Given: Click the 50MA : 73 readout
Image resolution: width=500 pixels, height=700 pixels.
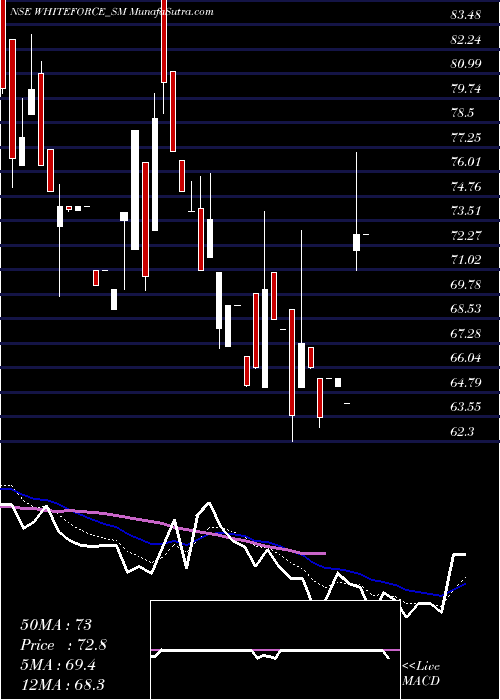Looking at the screenshot, I should click(56, 625).
